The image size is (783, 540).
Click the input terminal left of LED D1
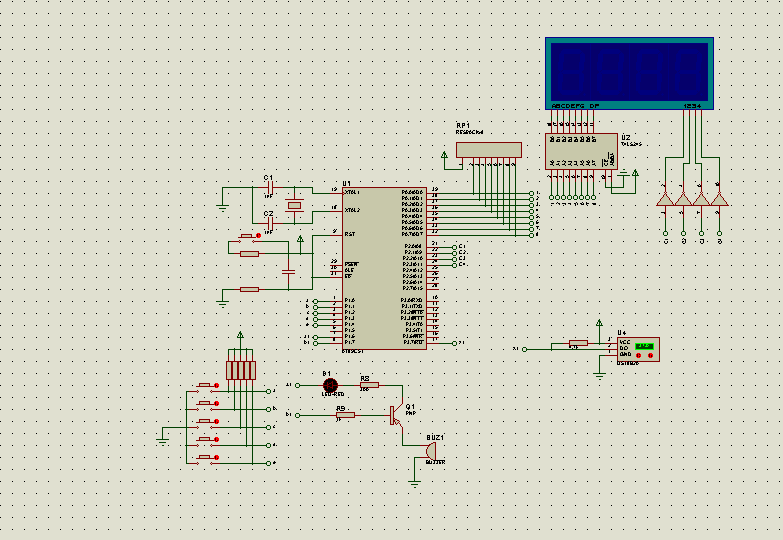pos(298,385)
